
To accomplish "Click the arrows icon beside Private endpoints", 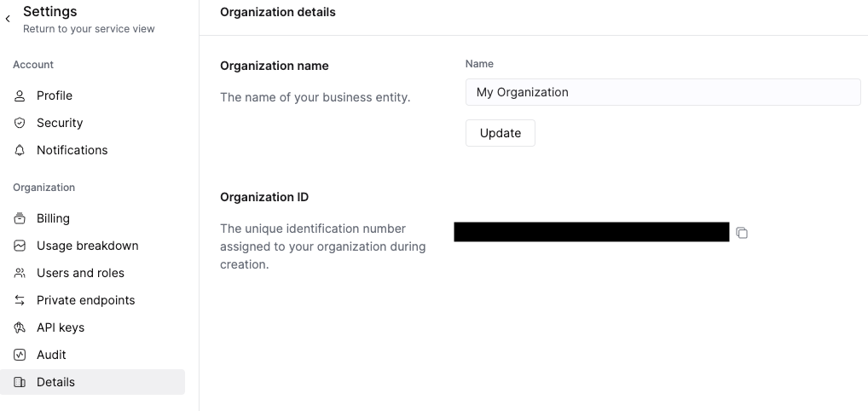I will [x=20, y=300].
